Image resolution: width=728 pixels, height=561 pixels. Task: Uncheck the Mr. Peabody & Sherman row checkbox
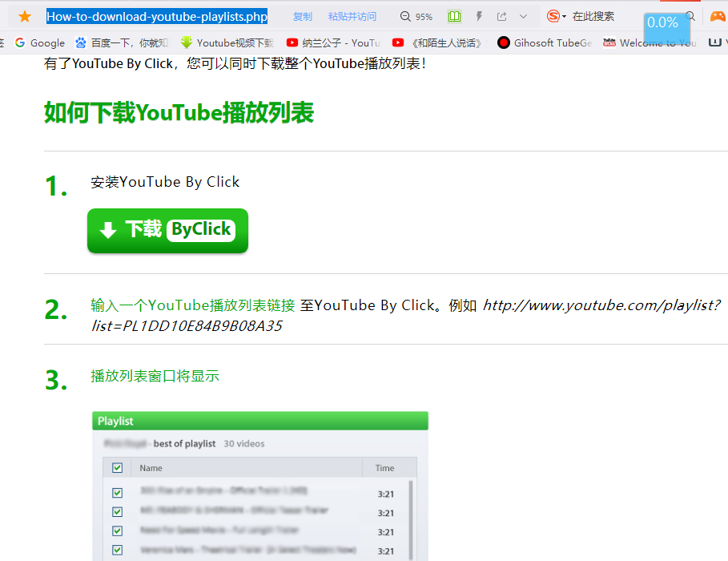[x=118, y=512]
